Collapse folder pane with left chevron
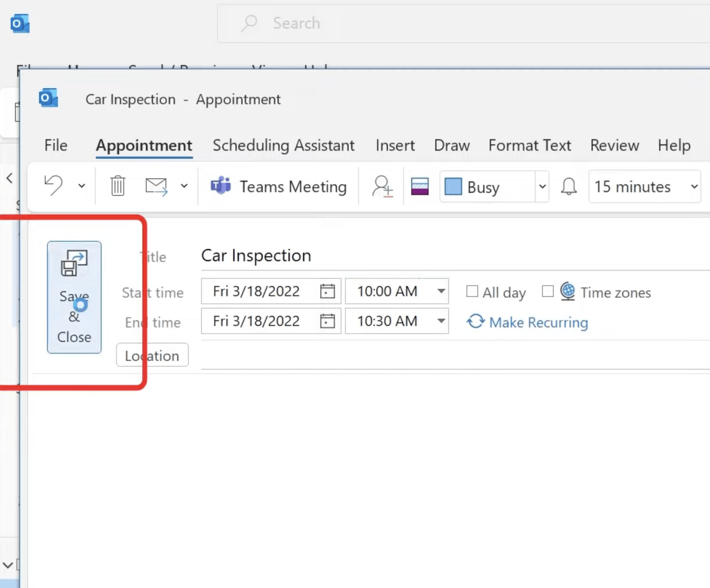 click(x=9, y=178)
